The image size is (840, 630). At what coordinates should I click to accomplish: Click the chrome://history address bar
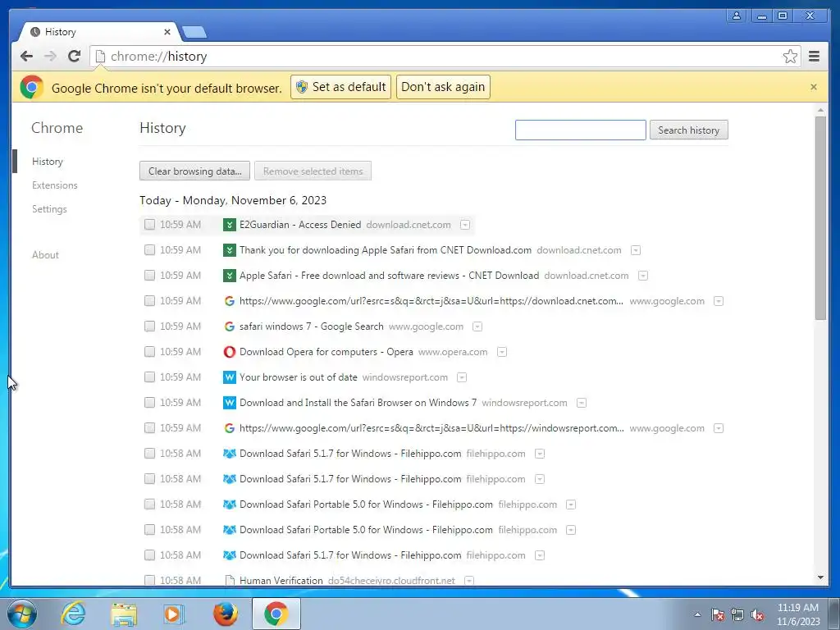click(x=445, y=57)
